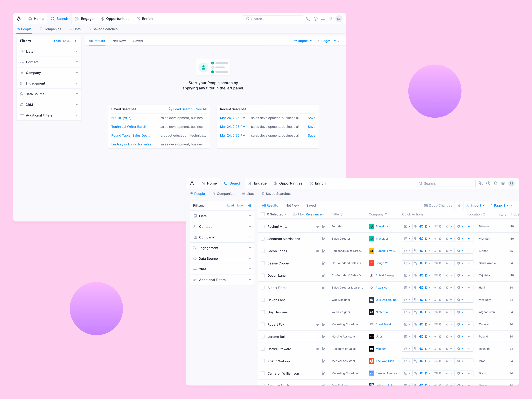Select checkbox for Jonathan Morrissons
The width and height of the screenshot is (532, 399).
[263, 239]
